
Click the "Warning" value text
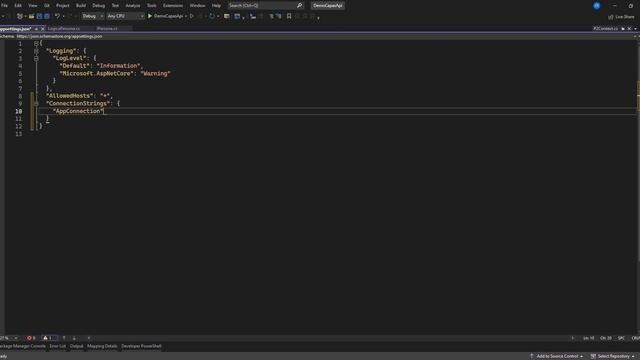pos(156,73)
